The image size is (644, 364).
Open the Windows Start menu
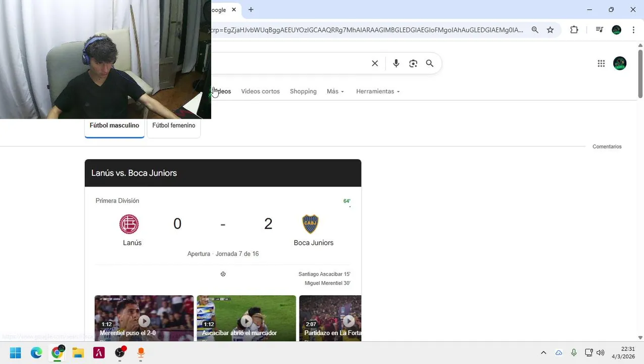click(16, 353)
